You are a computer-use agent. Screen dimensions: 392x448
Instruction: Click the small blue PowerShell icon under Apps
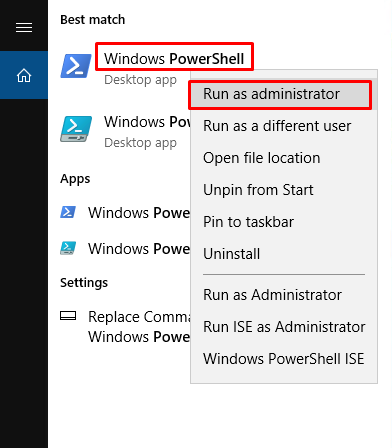click(68, 212)
